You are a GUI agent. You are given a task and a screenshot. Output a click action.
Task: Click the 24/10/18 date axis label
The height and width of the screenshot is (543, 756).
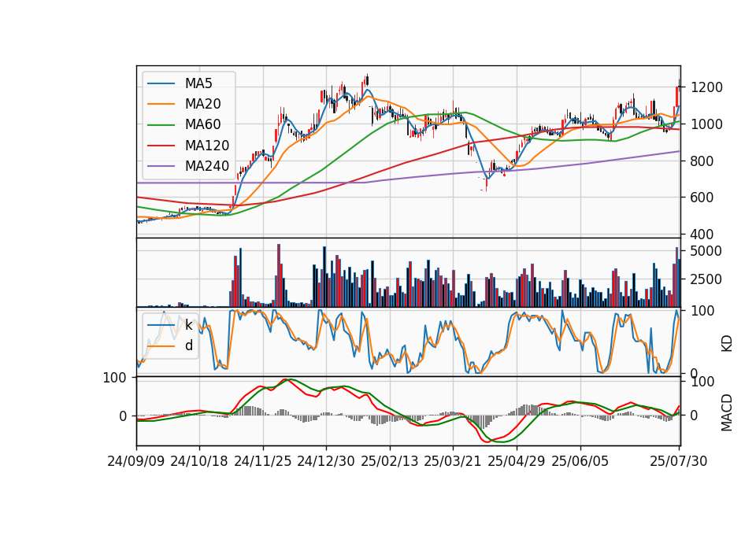pos(199,461)
